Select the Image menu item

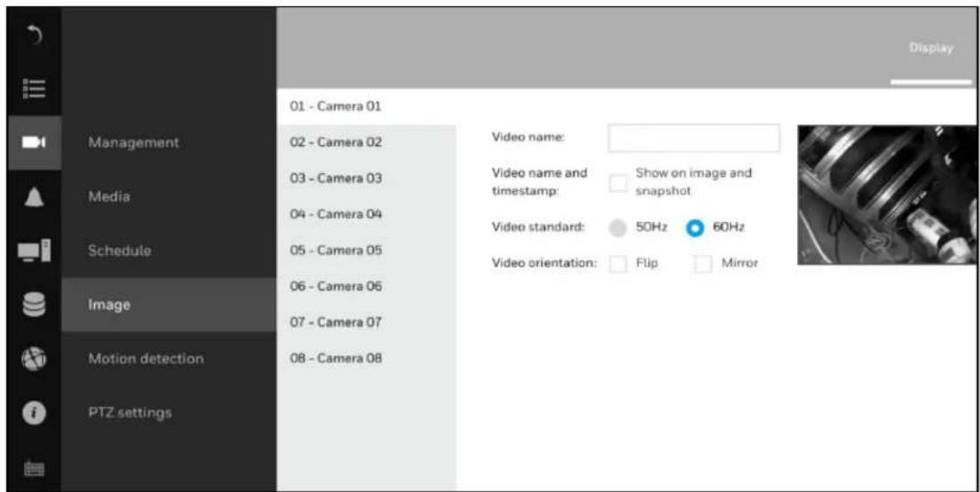point(169,305)
